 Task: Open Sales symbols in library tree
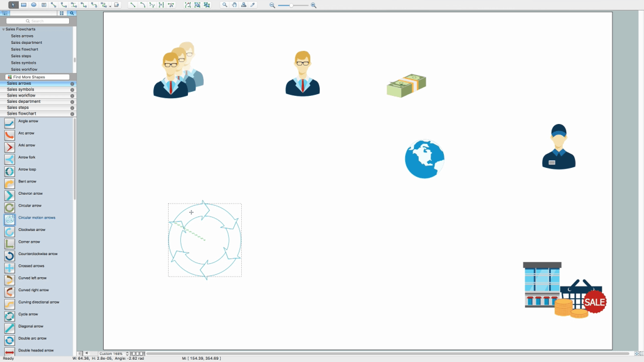[x=23, y=63]
